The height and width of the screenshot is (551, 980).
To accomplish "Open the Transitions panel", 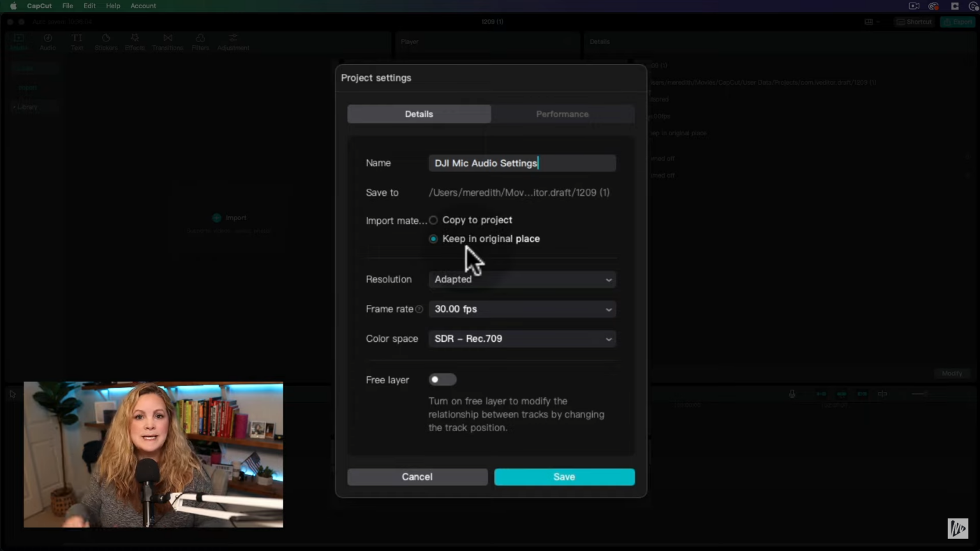I will pos(167,41).
